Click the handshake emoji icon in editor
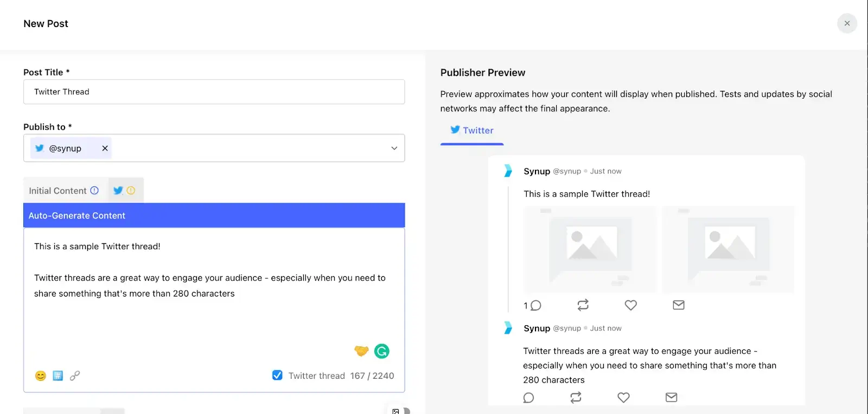 [x=361, y=351]
